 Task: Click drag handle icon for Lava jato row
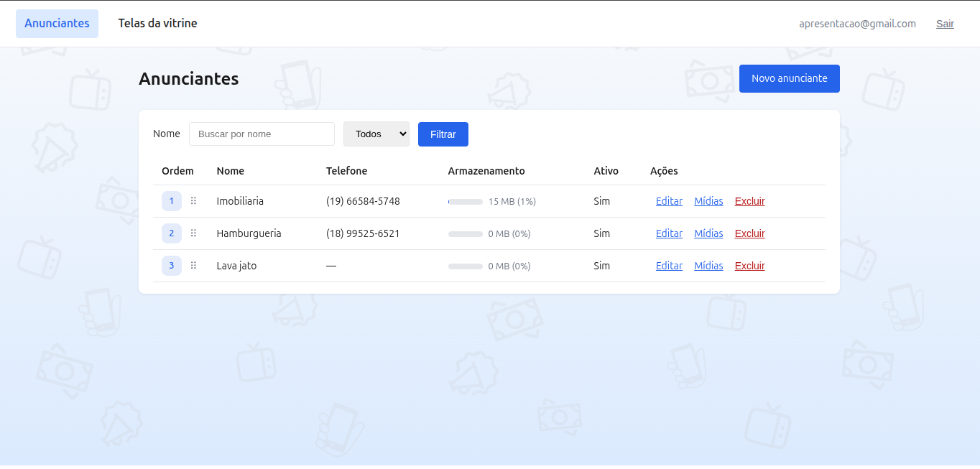pos(193,266)
